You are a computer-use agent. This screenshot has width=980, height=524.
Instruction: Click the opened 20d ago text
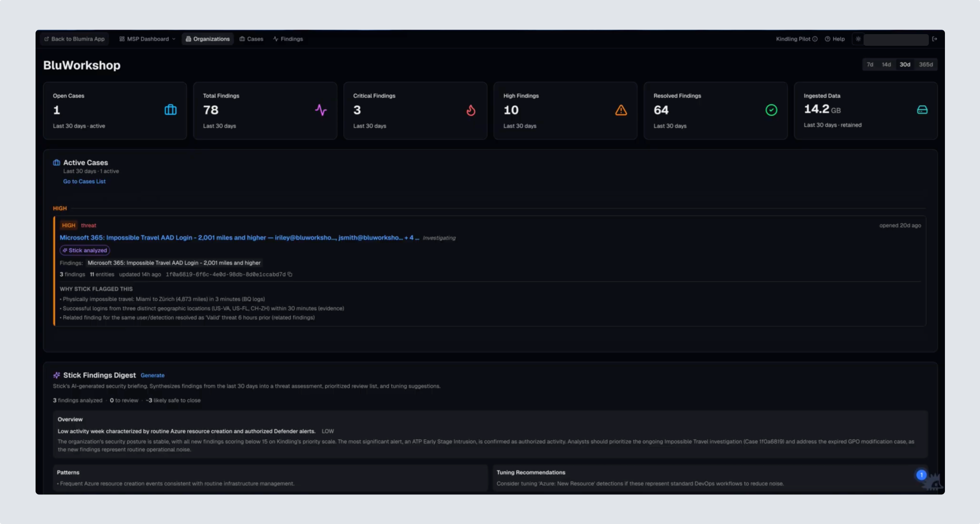900,225
